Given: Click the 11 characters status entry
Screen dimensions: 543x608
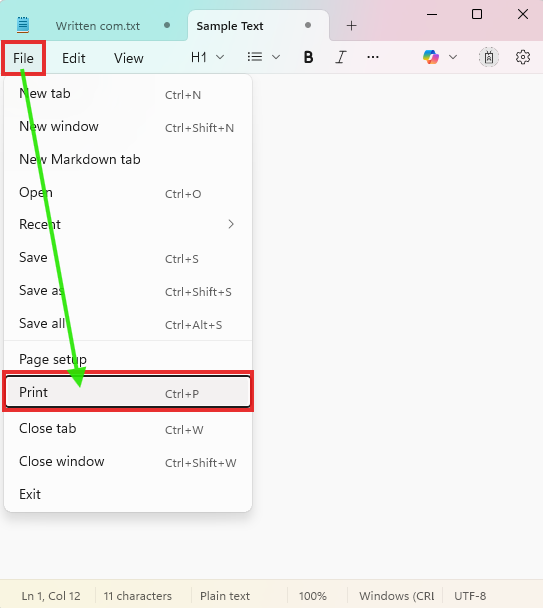Looking at the screenshot, I should tap(138, 596).
